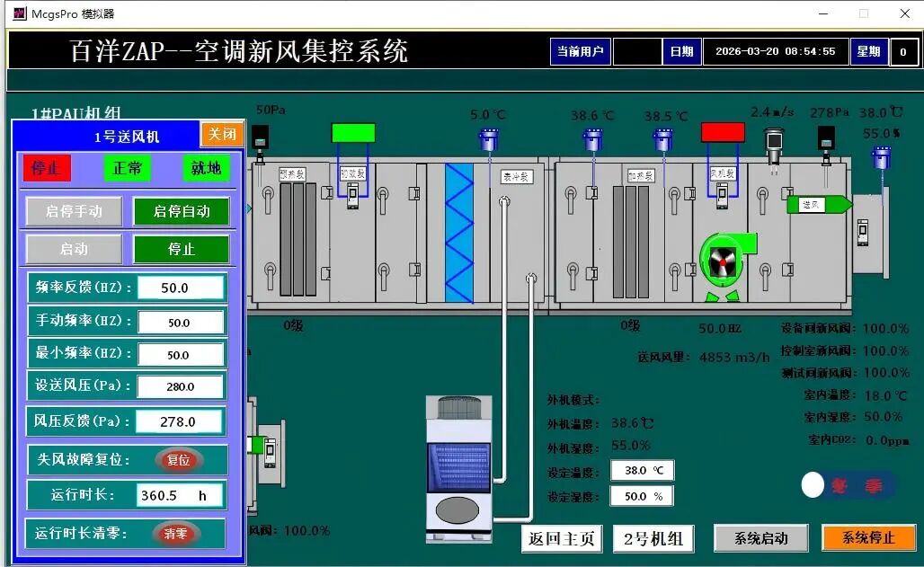Select the 38.6 ℃ temperature sensor
Screen dimensions: 924x567
click(x=593, y=139)
